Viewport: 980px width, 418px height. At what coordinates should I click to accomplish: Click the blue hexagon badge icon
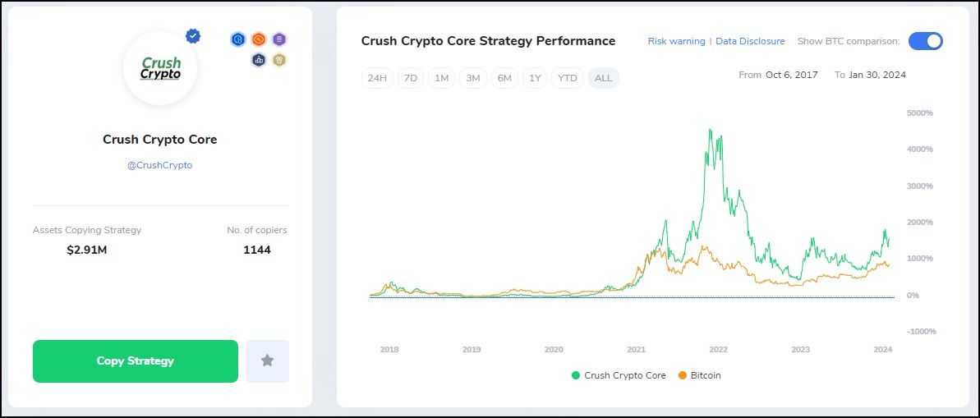(x=238, y=39)
